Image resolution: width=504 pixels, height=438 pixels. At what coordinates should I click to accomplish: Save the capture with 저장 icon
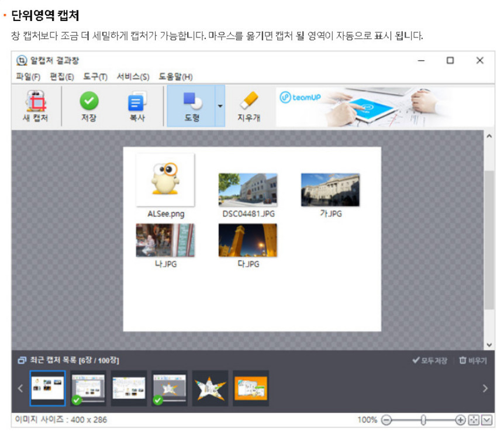click(89, 101)
